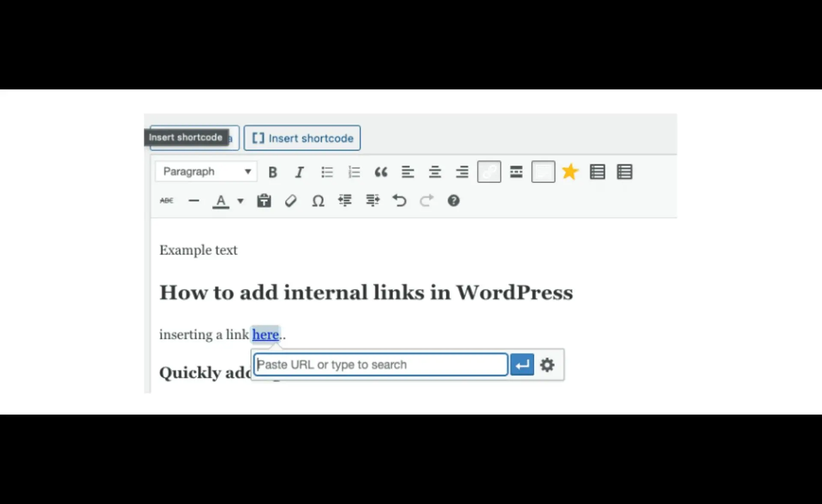The height and width of the screenshot is (504, 822).
Task: Click the yellow star icon
Action: click(x=570, y=172)
